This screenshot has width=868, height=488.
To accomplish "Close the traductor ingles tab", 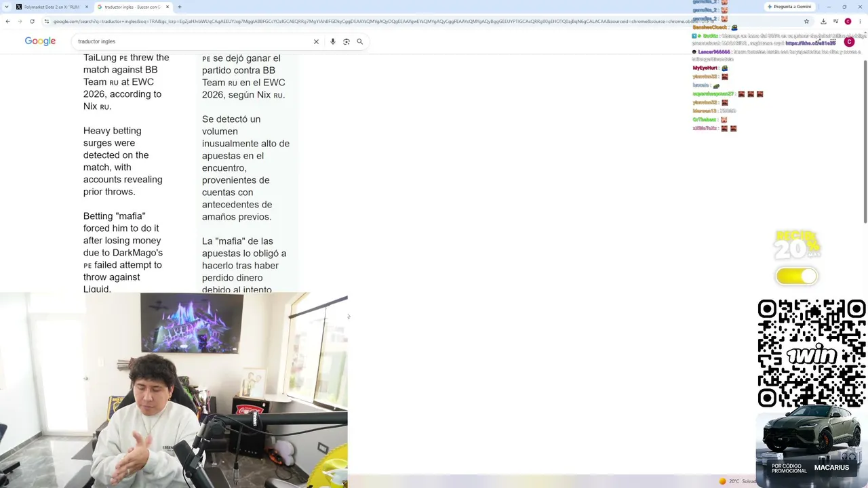I will point(167,7).
